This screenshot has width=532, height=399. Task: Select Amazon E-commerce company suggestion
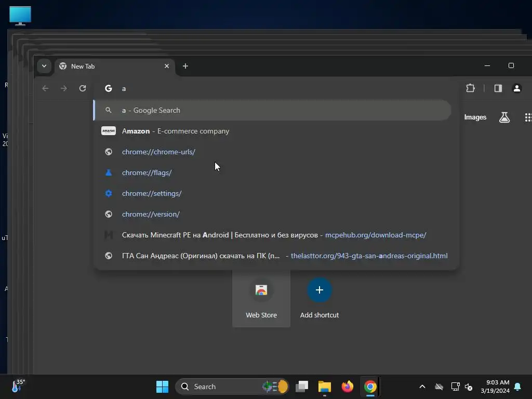pyautogui.click(x=272, y=131)
